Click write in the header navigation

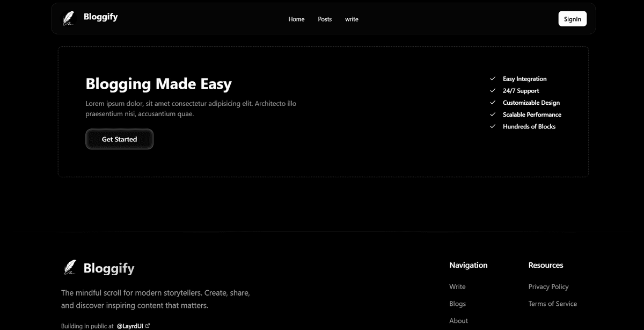[x=352, y=19]
